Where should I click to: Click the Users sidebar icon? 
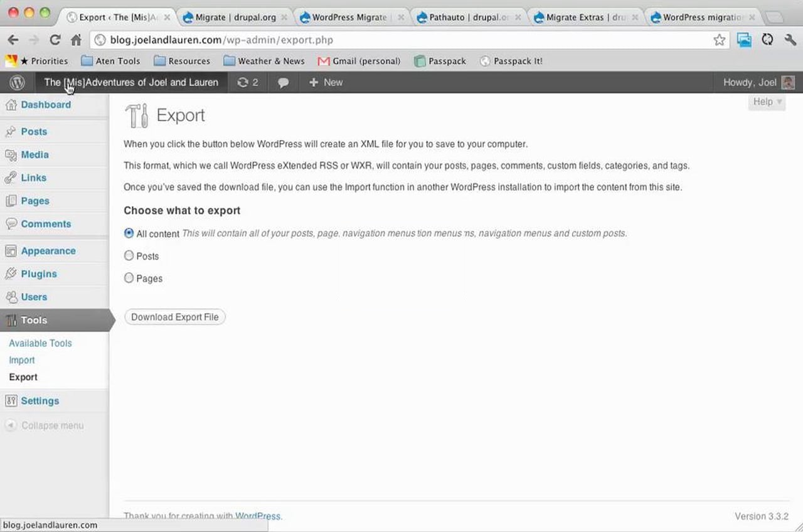coord(13,297)
